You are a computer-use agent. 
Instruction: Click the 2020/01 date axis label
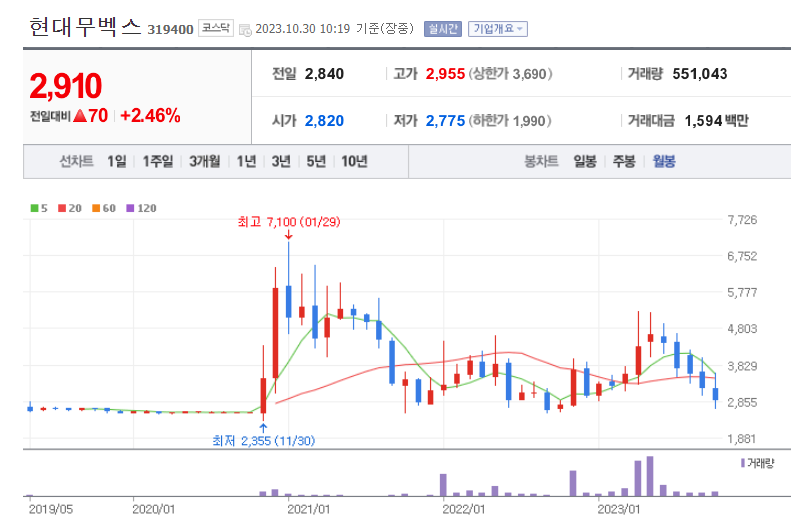(x=153, y=509)
